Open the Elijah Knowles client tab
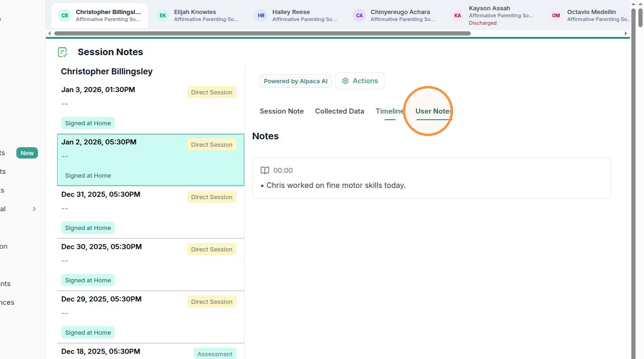644x359 pixels. point(198,15)
